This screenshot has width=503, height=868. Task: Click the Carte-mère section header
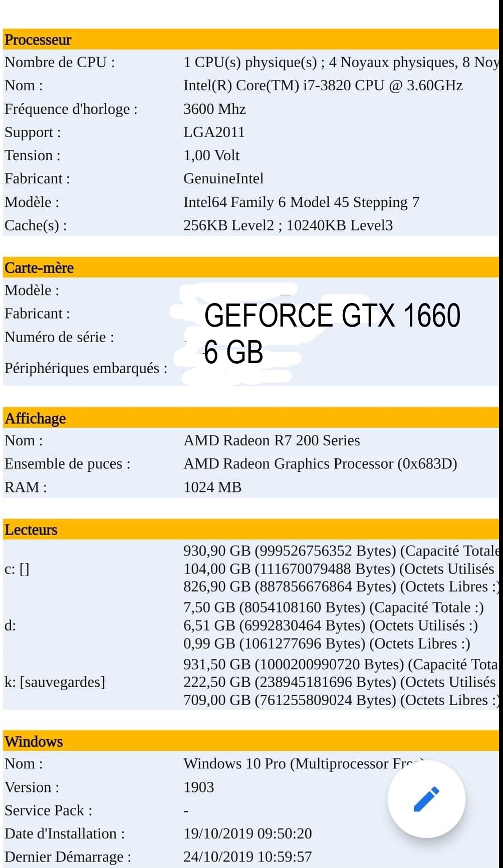(x=39, y=267)
